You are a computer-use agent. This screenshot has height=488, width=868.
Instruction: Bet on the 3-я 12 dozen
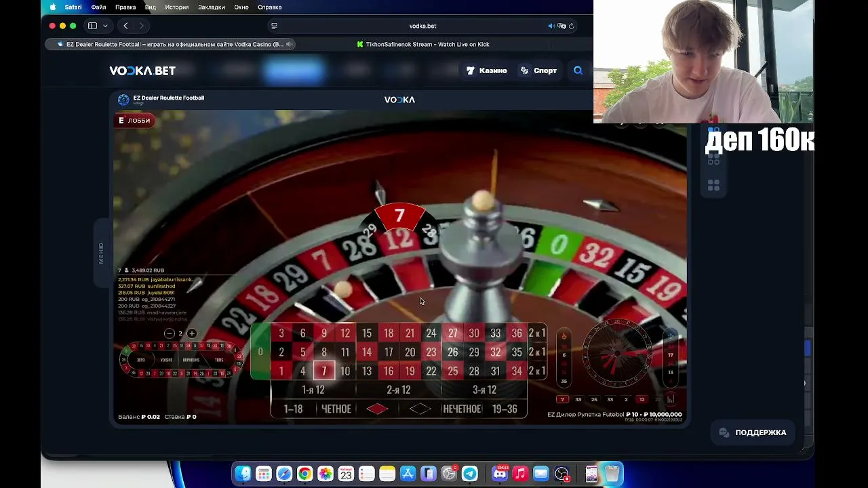[484, 390]
